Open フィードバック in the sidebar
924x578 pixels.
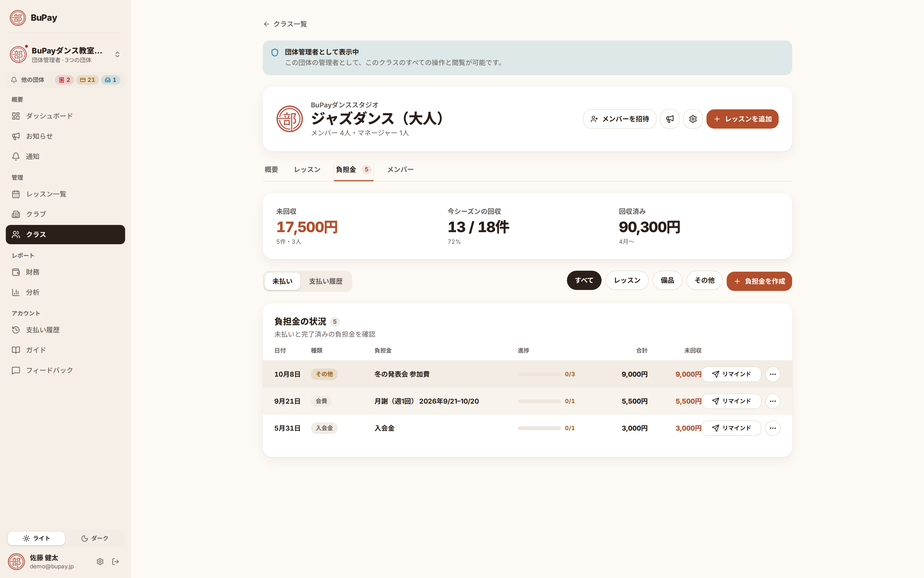(65, 370)
